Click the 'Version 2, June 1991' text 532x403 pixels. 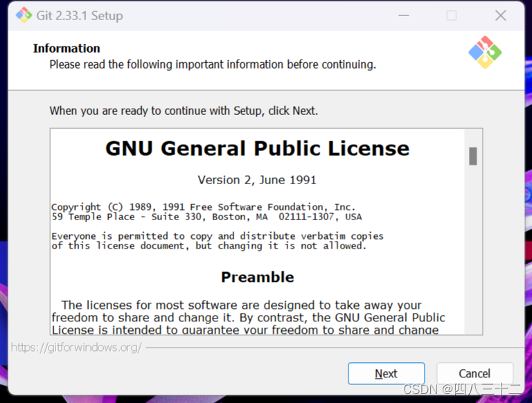[257, 180]
